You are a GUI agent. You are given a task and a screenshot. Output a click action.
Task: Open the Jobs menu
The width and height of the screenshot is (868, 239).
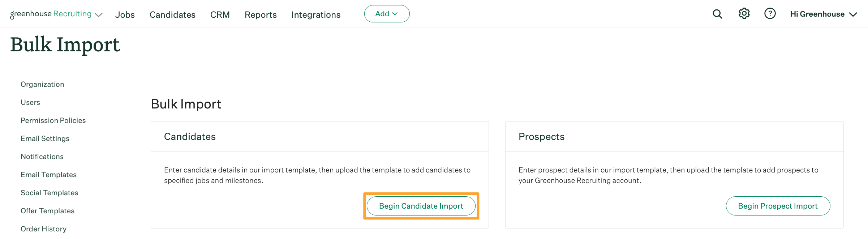tap(125, 15)
